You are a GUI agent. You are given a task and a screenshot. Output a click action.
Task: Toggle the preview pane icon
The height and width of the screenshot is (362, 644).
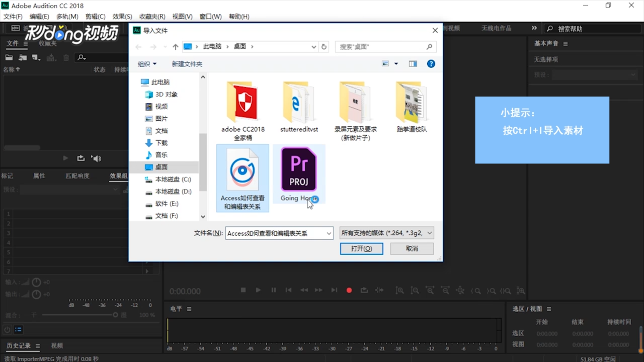(x=413, y=64)
